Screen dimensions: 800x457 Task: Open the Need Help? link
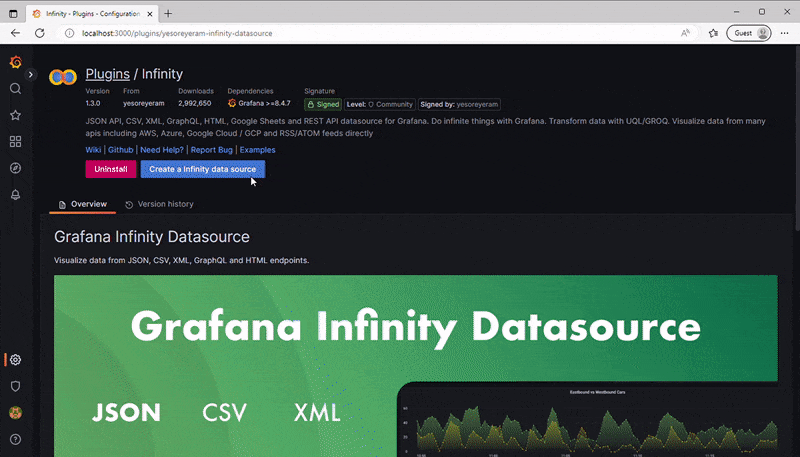[x=162, y=150]
